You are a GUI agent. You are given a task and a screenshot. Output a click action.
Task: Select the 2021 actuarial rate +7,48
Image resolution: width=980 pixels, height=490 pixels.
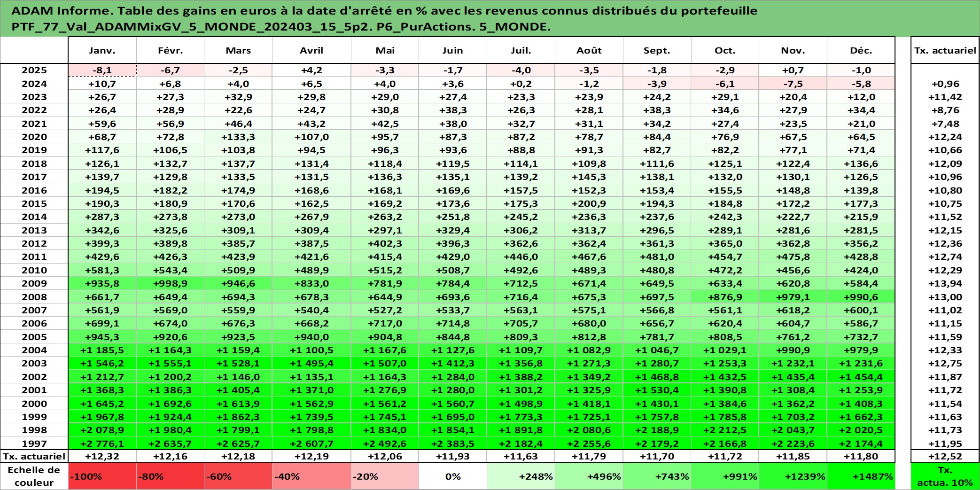pos(945,124)
